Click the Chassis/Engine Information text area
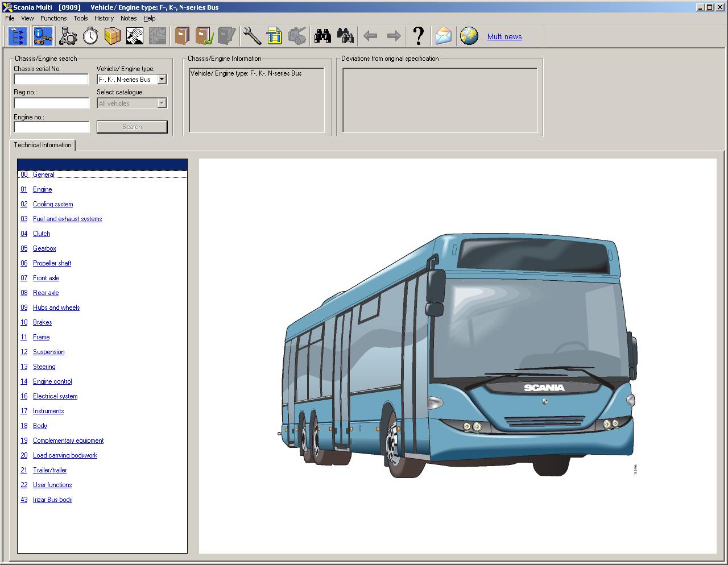 click(x=257, y=101)
